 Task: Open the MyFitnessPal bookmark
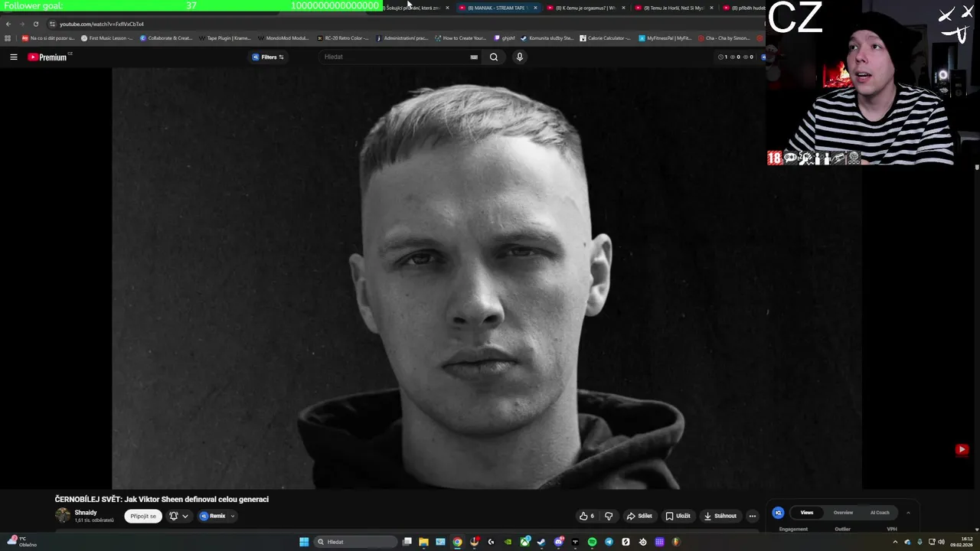click(x=665, y=37)
